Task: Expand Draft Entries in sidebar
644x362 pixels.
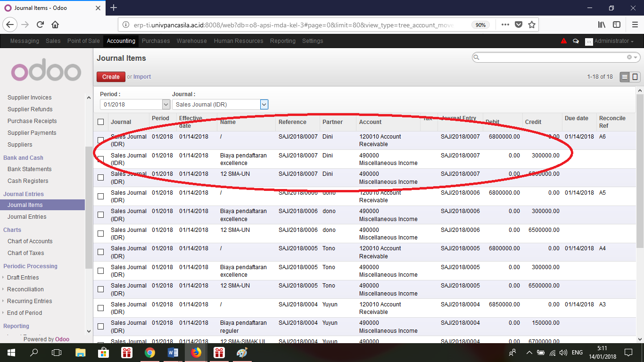Action: pyautogui.click(x=23, y=278)
